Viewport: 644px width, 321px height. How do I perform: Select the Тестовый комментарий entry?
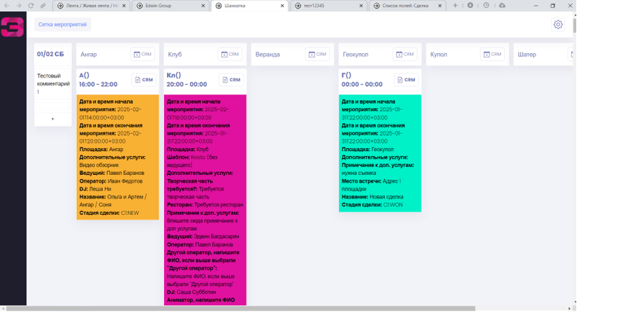(53, 84)
